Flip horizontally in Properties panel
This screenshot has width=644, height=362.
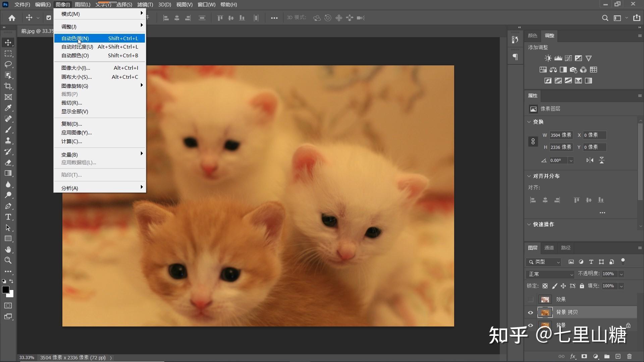[590, 160]
